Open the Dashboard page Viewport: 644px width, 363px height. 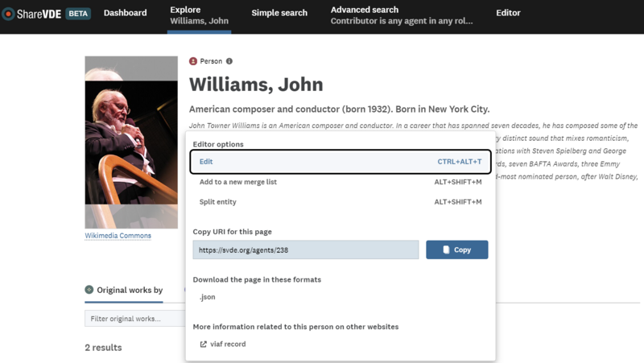[125, 13]
